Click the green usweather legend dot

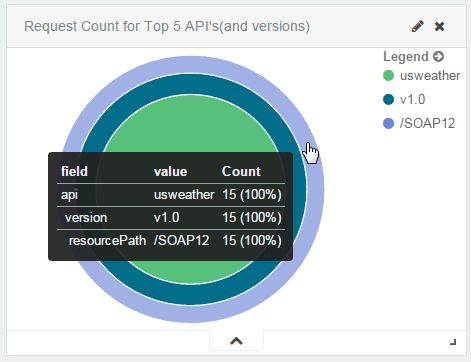pos(388,76)
